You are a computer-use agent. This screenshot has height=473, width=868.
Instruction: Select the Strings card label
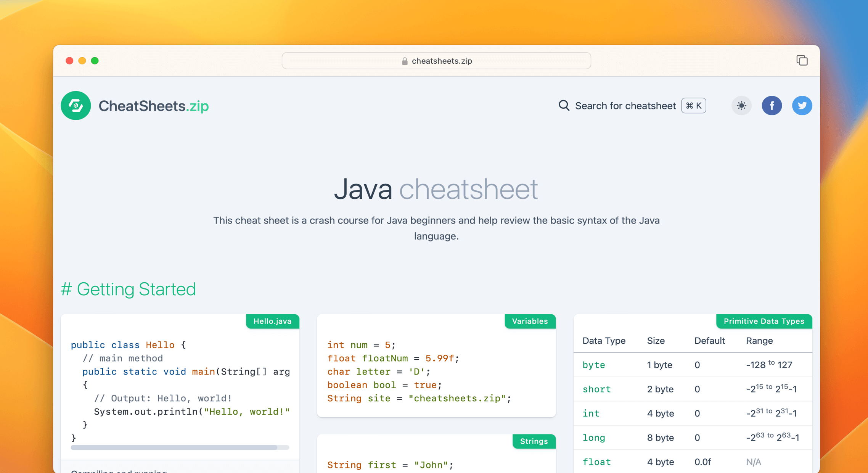click(x=534, y=441)
